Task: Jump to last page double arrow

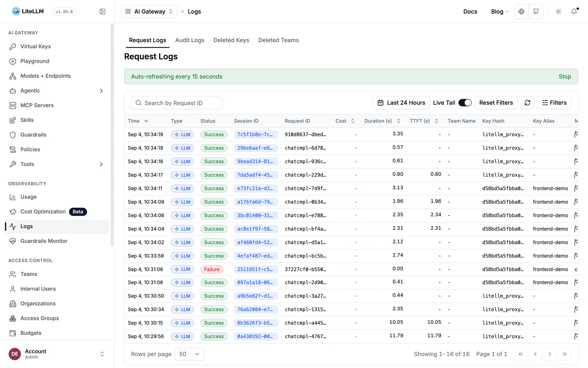Action: (565, 354)
